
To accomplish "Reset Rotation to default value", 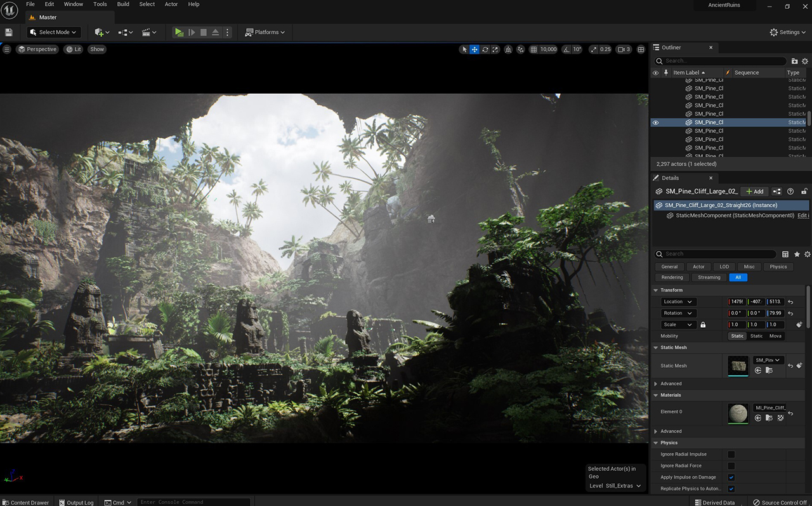I will point(790,313).
